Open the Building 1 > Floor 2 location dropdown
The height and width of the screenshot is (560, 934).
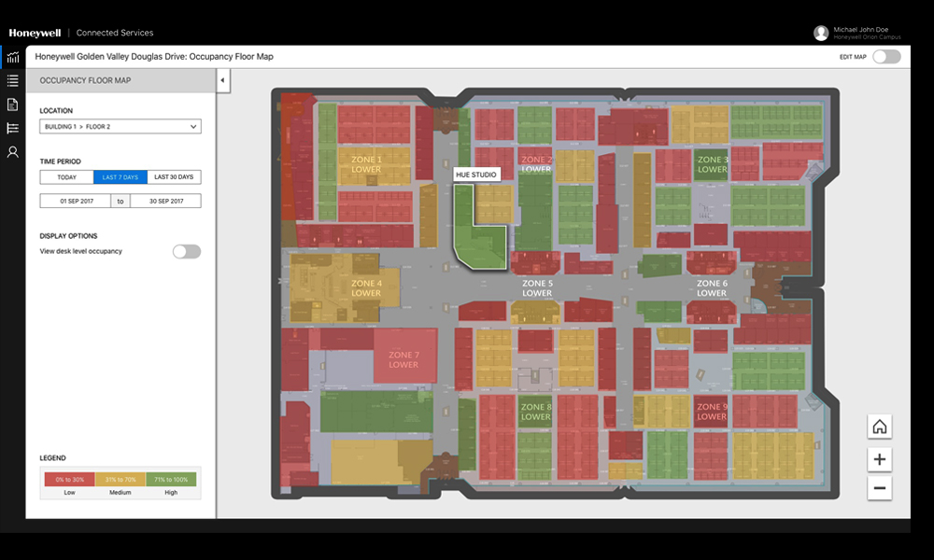click(120, 126)
